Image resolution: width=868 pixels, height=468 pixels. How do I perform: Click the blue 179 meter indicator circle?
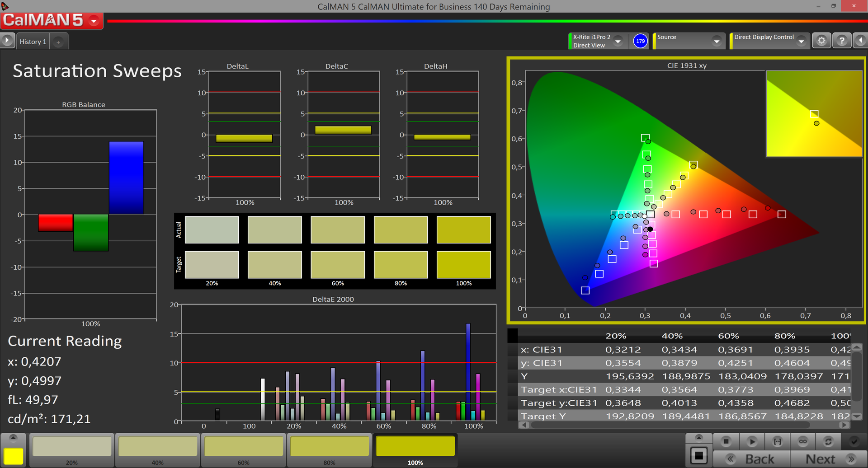point(640,41)
